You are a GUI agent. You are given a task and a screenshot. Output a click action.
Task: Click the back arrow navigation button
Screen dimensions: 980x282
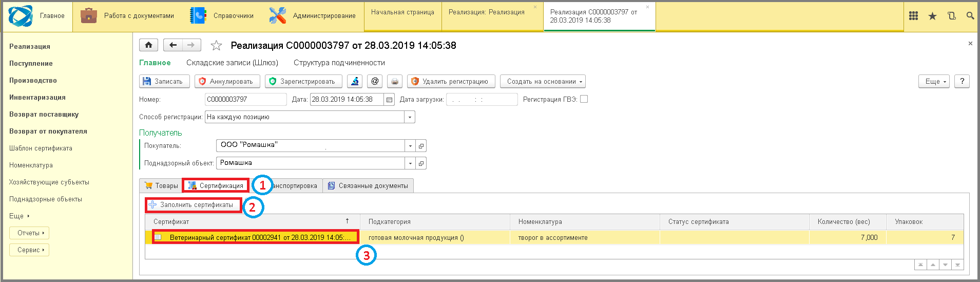173,45
